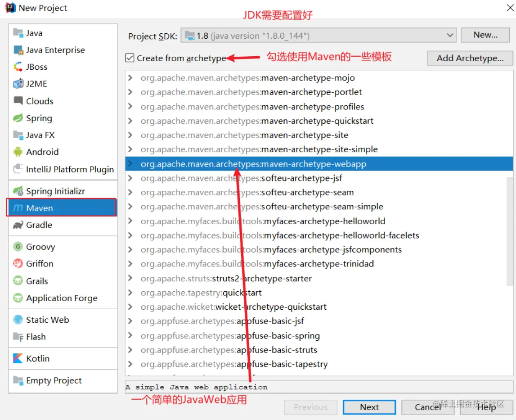The height and width of the screenshot is (420, 516).
Task: Select maven-archetype-site archetype row
Action: pos(319,135)
